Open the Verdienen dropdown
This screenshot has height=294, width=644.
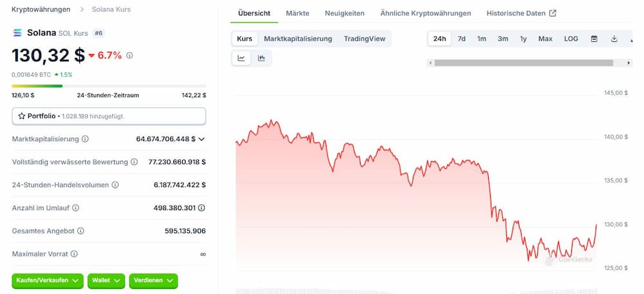154,280
